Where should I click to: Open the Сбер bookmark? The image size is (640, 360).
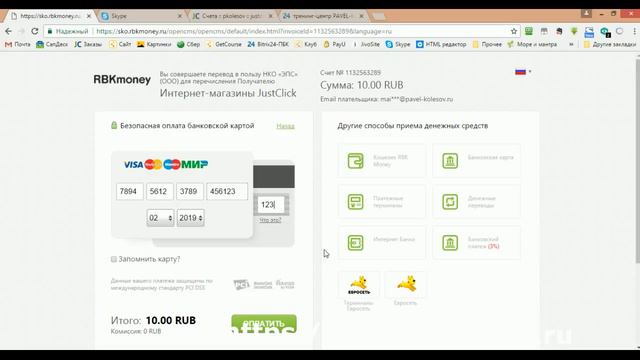coord(189,44)
